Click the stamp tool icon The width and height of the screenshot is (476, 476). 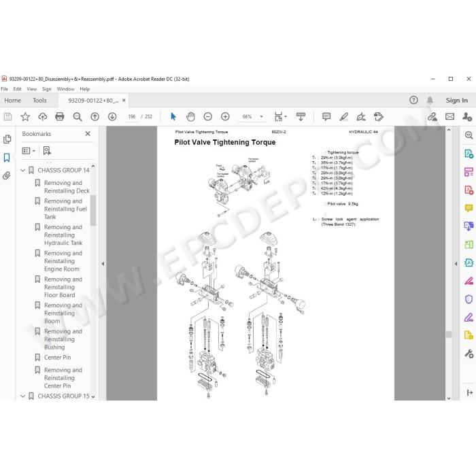(x=379, y=116)
